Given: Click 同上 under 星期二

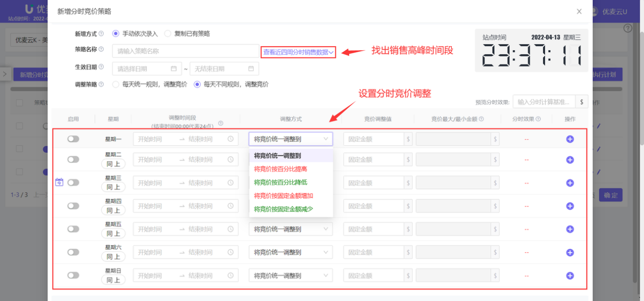Looking at the screenshot, I should (113, 163).
